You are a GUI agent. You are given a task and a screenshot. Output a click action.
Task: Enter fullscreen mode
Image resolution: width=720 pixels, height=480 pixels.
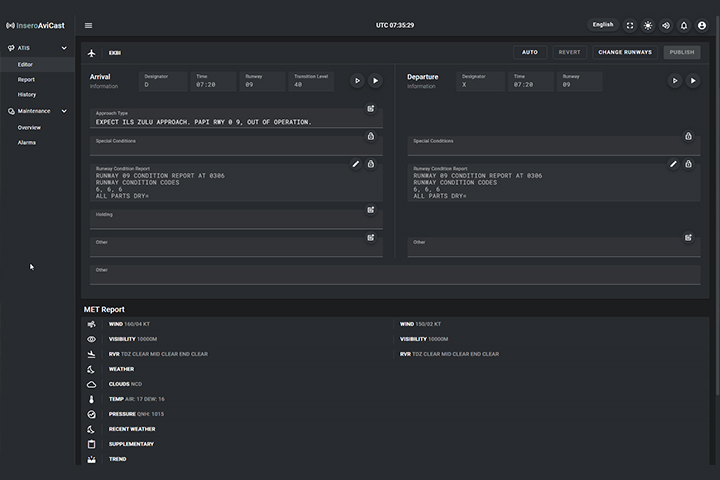tap(630, 25)
